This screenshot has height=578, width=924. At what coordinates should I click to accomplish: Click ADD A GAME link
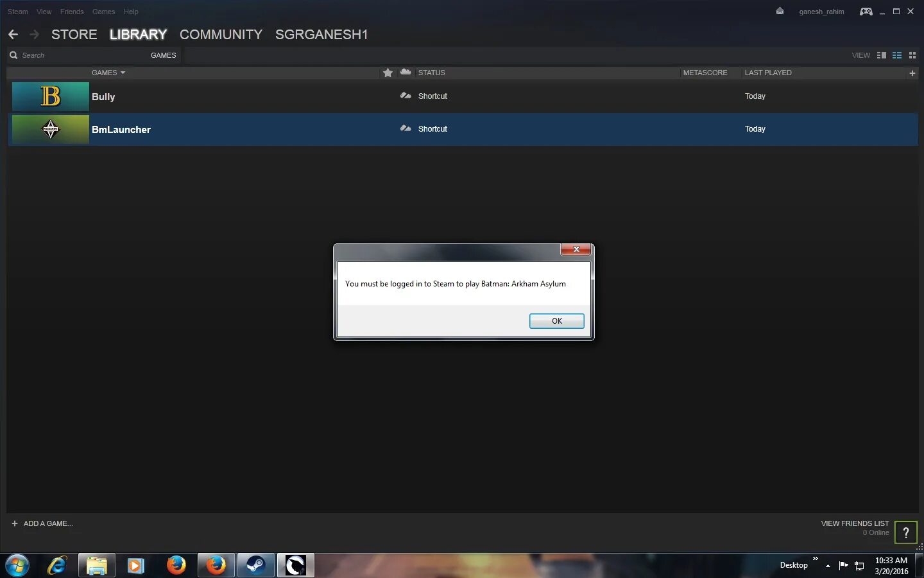click(42, 523)
